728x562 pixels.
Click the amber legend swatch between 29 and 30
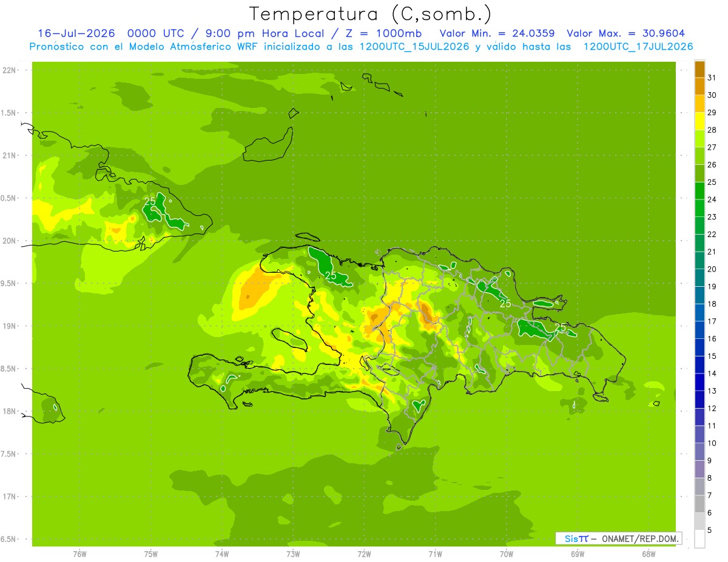tap(699, 104)
